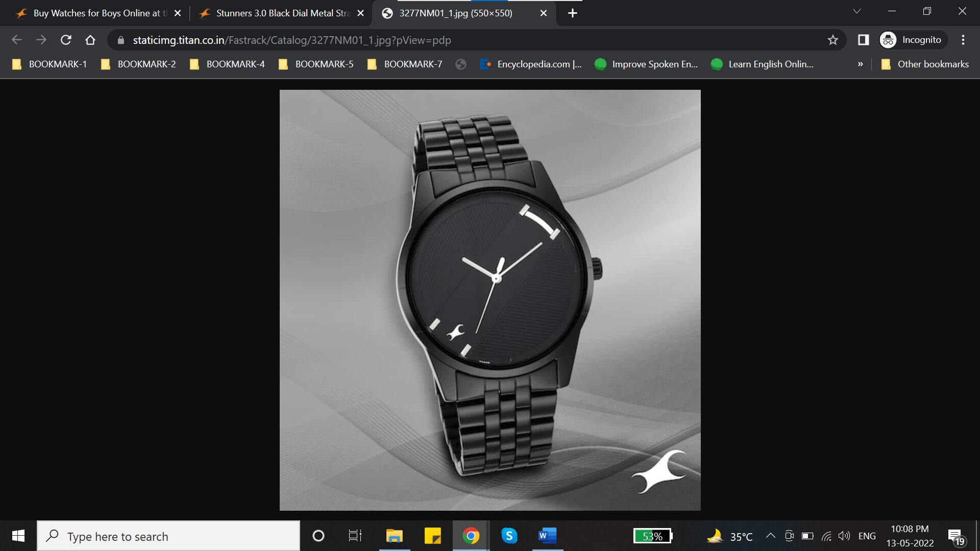Show hidden system tray icons
The height and width of the screenshot is (551, 980).
tap(771, 536)
